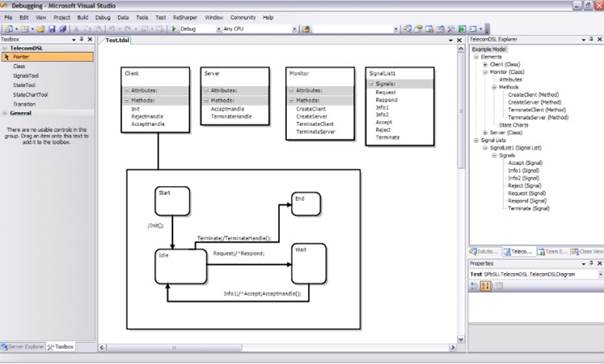Expand the General group in Toolbox
This screenshot has width=604, height=364.
point(5,113)
